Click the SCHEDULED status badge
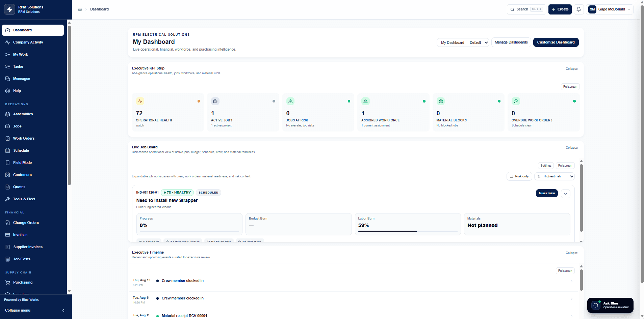The height and width of the screenshot is (319, 644). pyautogui.click(x=208, y=193)
